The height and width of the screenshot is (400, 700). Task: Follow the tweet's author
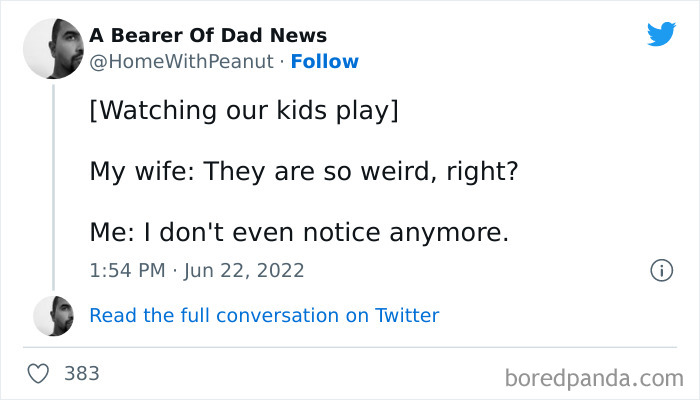point(324,62)
